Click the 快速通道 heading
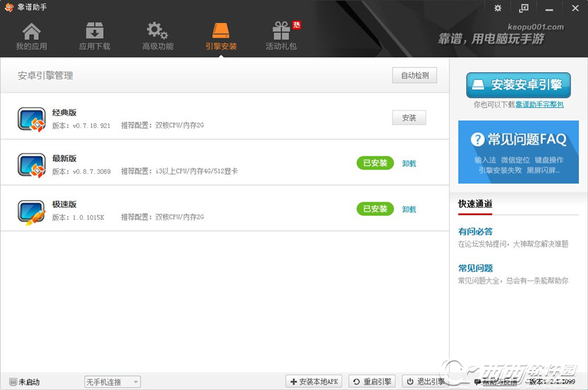Screen dimensions: 588x390 click(475, 204)
